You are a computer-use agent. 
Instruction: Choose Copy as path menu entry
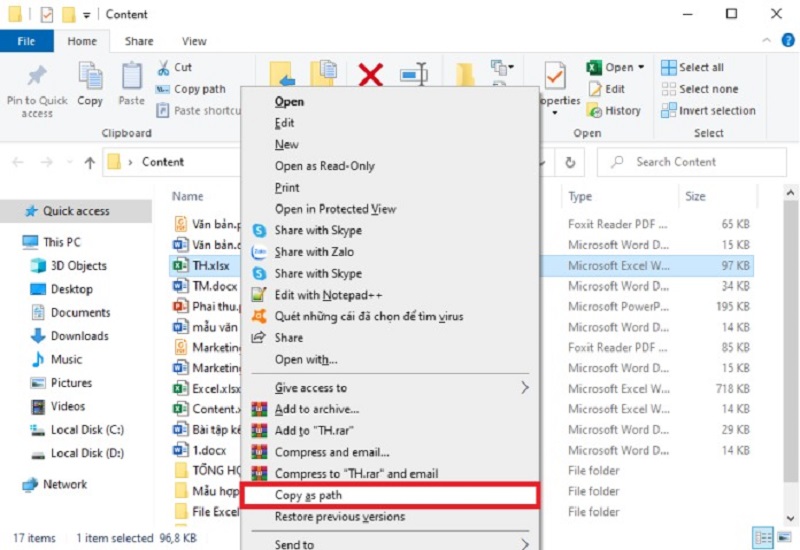390,495
